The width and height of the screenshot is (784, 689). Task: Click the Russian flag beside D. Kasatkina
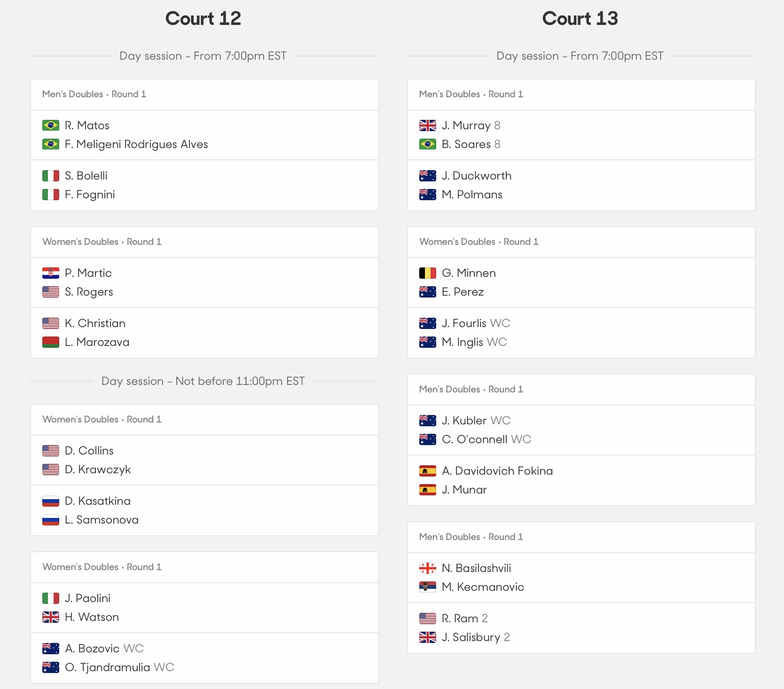[51, 501]
